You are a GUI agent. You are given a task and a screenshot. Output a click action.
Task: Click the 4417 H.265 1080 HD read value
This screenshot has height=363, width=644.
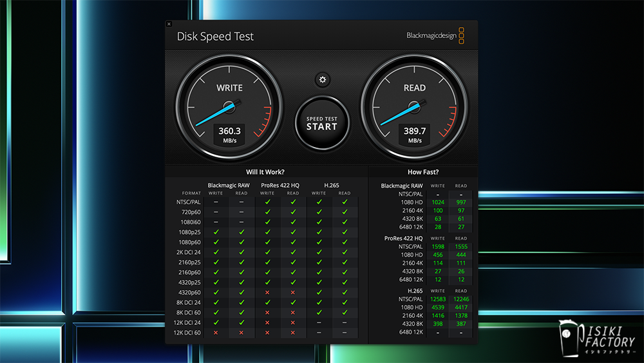coord(461,308)
